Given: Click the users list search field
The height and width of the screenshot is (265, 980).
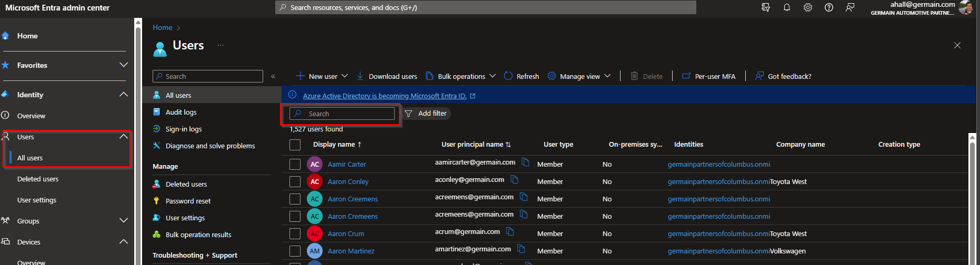Looking at the screenshot, I should (x=342, y=114).
